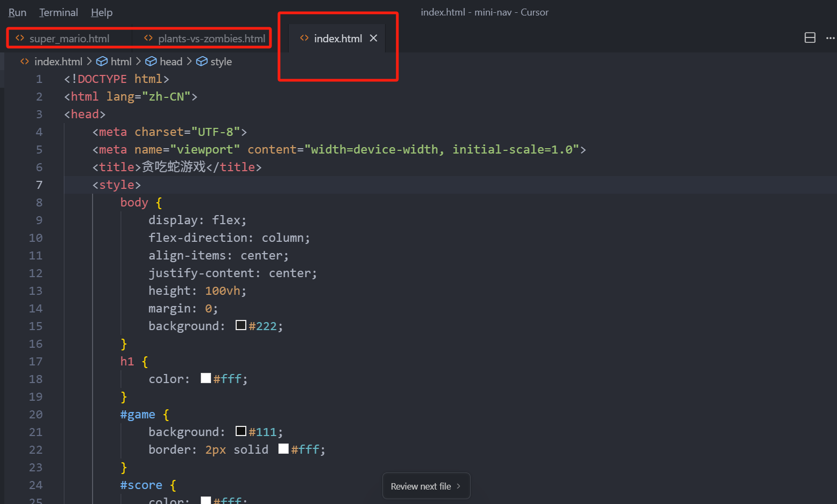Open the editor More Actions ellipsis

[x=830, y=38]
